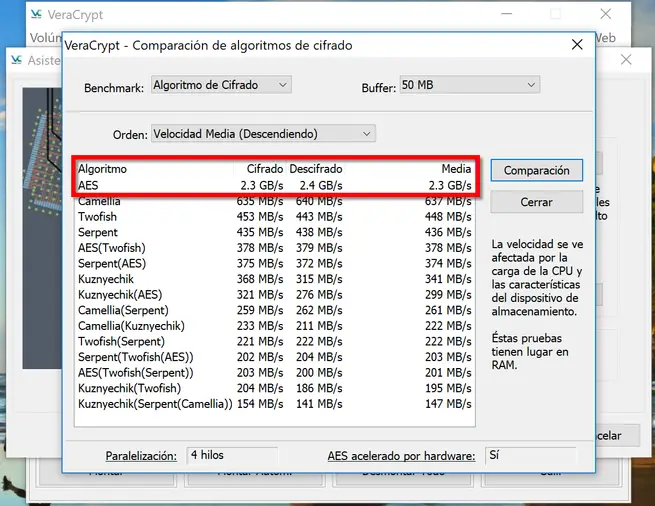Select the Kuznyechik(AES) row
Image resolution: width=655 pixels, height=506 pixels.
[274, 295]
